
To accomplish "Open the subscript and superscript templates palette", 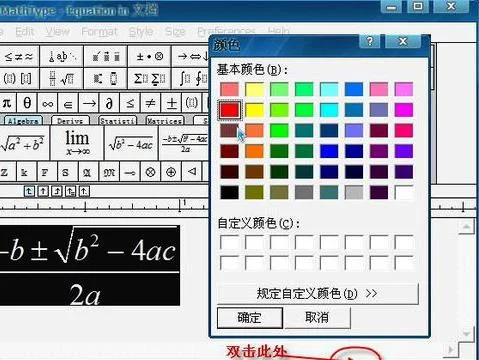I will click(x=106, y=79).
